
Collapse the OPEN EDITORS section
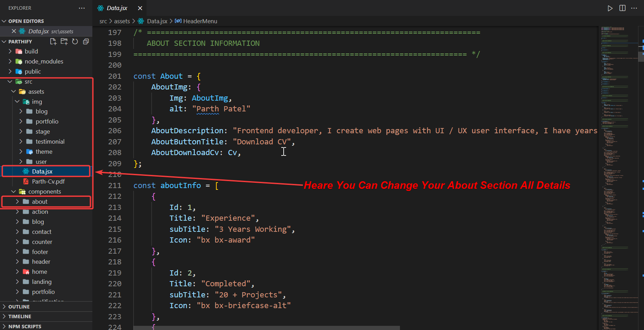coord(26,21)
